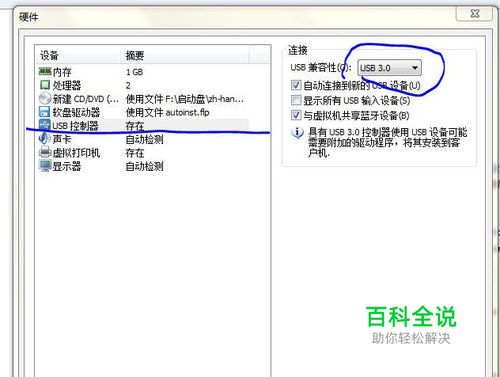Select the 软盘驱动器 row label

(76, 112)
